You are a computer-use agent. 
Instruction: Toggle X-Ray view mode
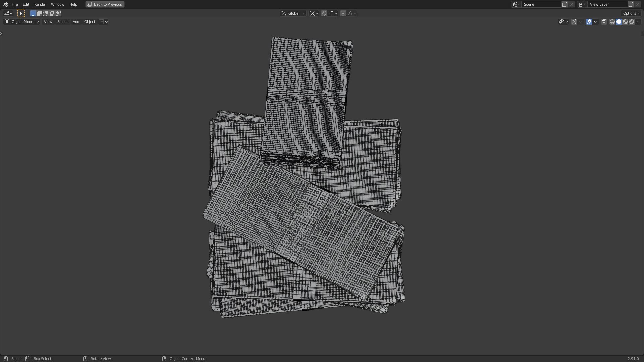[x=604, y=22]
